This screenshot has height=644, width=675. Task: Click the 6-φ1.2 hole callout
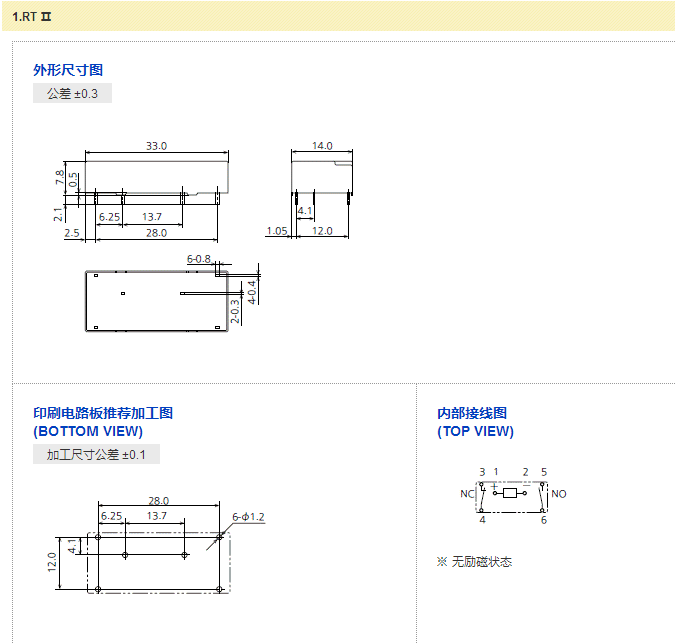pyautogui.click(x=248, y=517)
